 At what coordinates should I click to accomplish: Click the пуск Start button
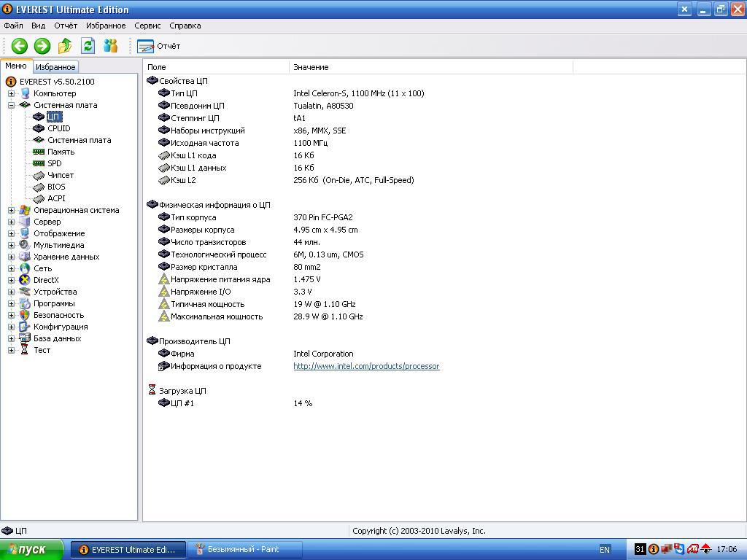pos(31,550)
